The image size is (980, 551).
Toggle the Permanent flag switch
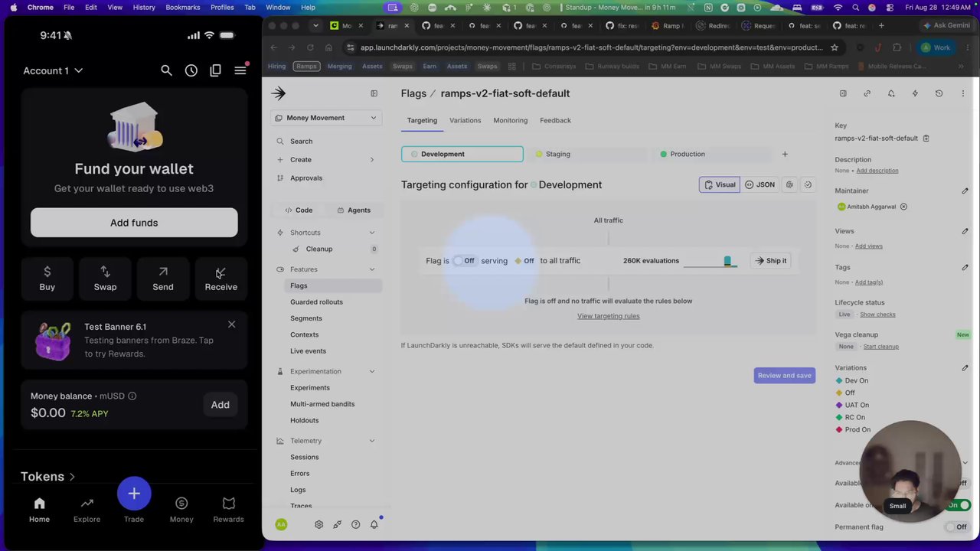(956, 527)
